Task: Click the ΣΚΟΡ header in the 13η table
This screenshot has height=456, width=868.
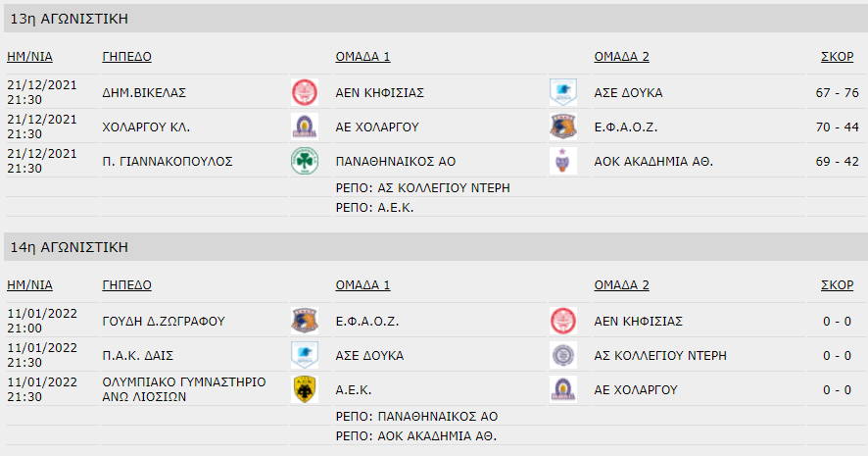Action: [x=837, y=57]
